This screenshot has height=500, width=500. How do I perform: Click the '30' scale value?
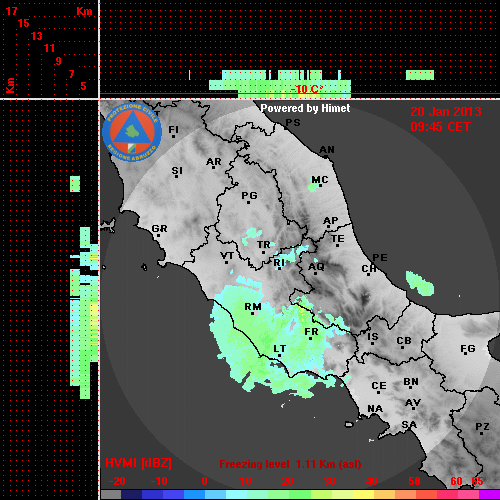point(329,481)
